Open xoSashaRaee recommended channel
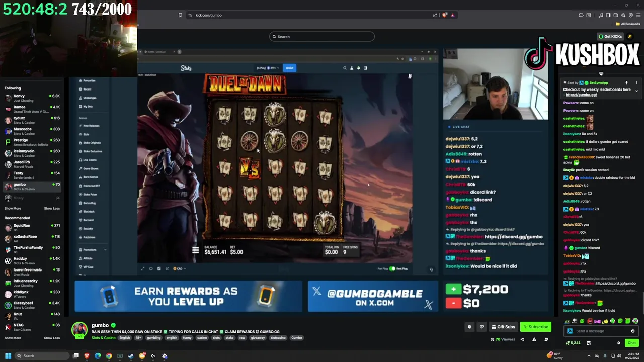 [x=31, y=238]
